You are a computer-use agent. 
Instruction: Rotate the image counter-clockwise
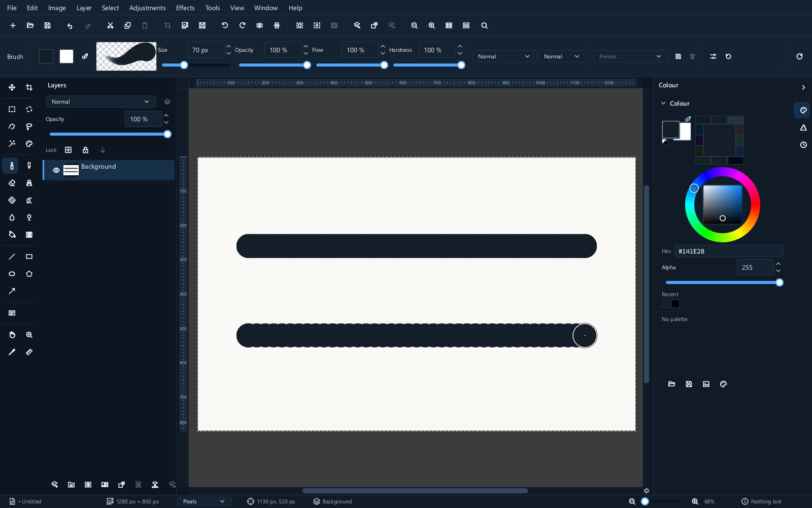[x=225, y=25]
